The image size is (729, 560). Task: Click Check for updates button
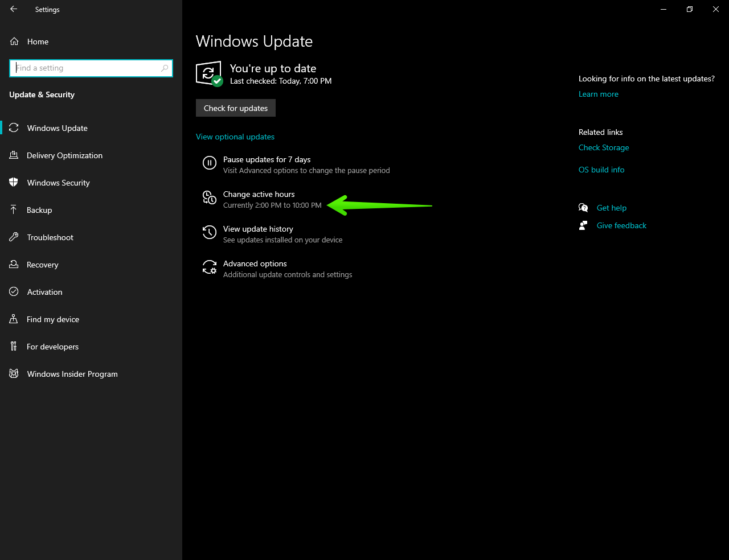(x=236, y=108)
